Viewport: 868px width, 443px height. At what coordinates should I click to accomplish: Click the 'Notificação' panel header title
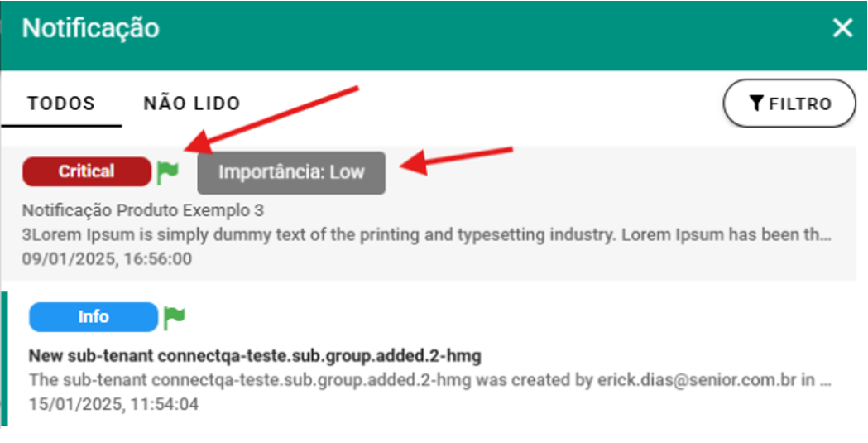coord(90,28)
